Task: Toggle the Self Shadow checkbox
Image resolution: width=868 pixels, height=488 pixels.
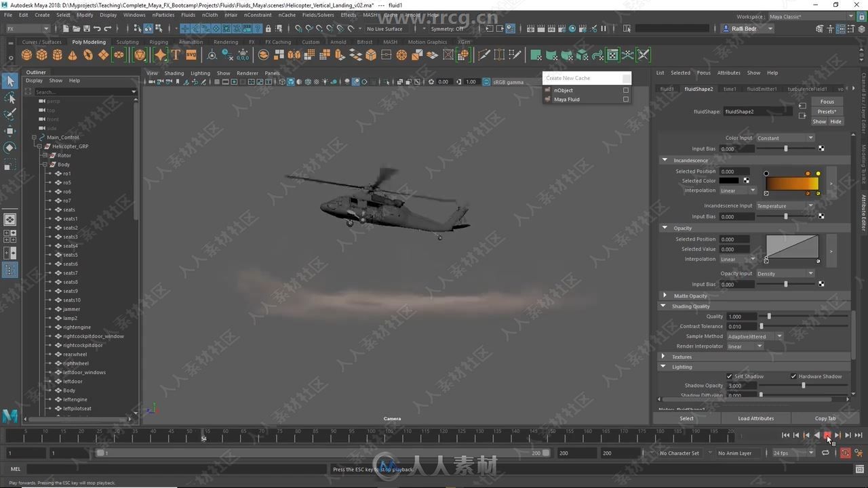Action: tap(729, 376)
